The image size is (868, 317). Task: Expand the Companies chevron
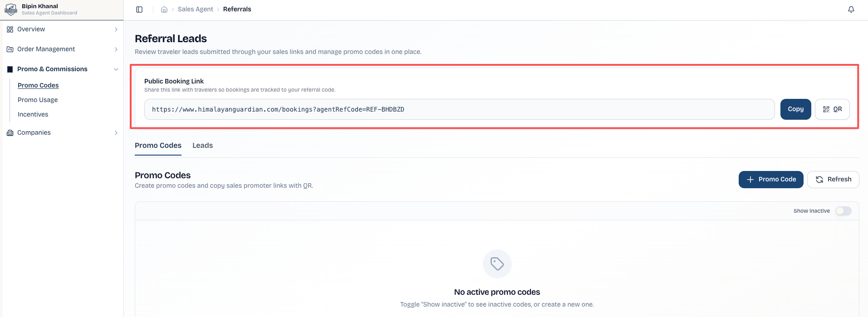pyautogui.click(x=116, y=133)
